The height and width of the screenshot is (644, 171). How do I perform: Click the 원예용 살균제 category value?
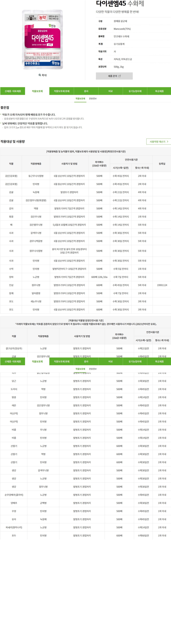coord(120,21)
